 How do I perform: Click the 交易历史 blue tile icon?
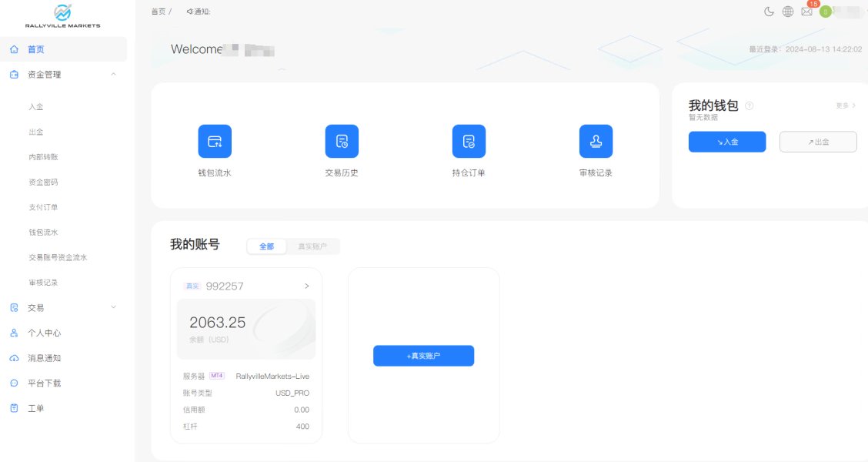click(x=342, y=141)
